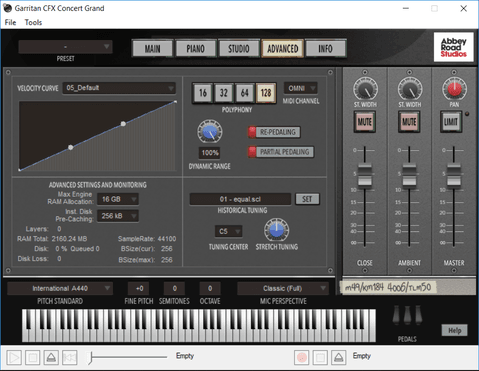
Task: Open the OMNI MIDI channel dropdown
Action: click(x=301, y=88)
